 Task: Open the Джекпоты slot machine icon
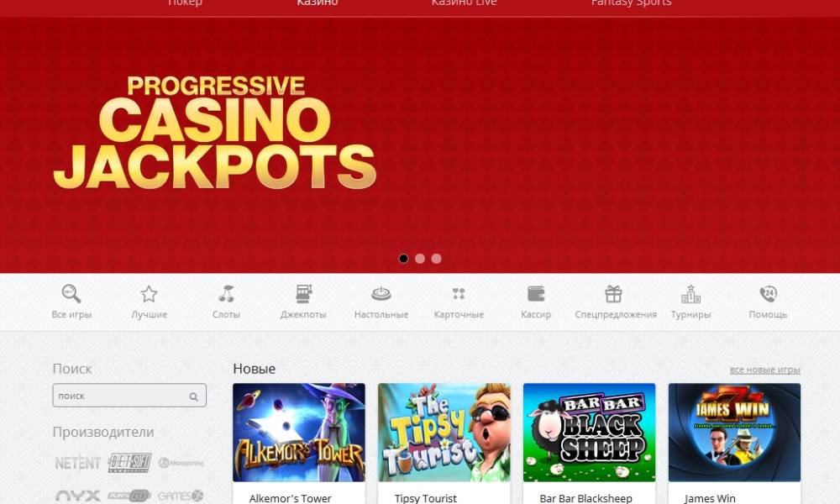[x=303, y=293]
